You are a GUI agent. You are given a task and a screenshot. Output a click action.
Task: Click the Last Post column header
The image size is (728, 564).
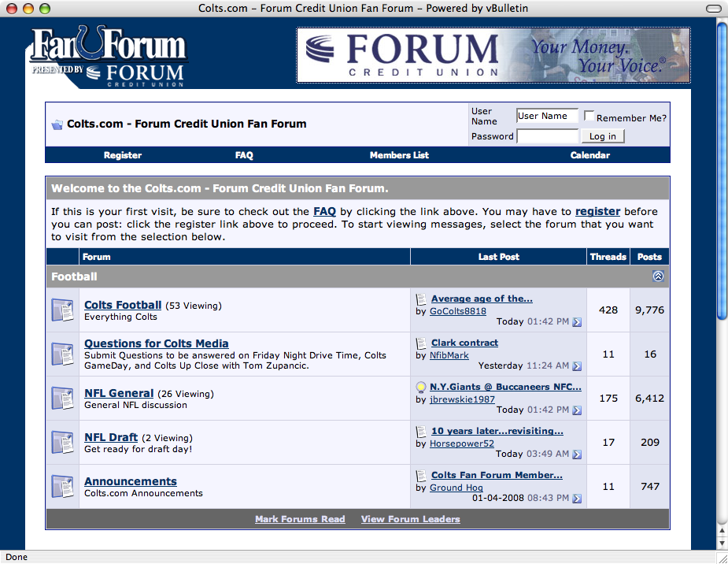coord(499,257)
